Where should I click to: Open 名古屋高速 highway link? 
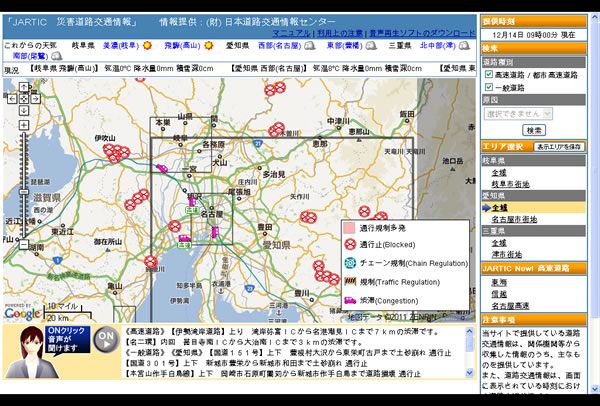510,306
